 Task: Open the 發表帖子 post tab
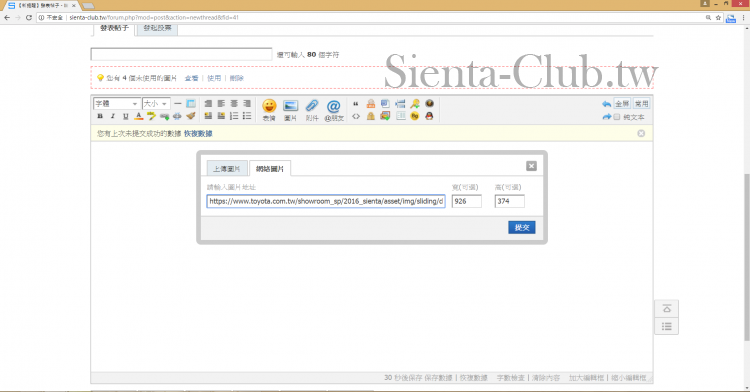114,29
